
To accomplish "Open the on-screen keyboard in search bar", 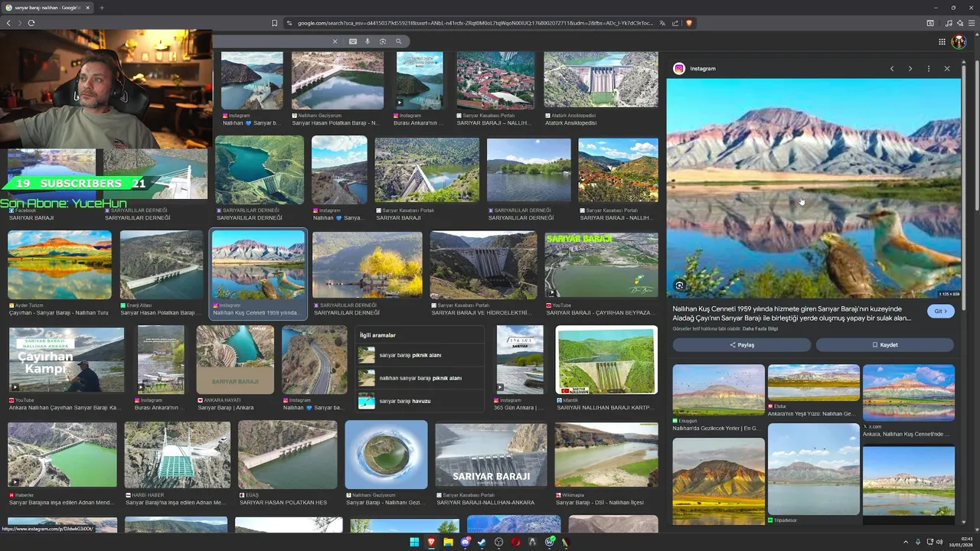I will point(353,41).
